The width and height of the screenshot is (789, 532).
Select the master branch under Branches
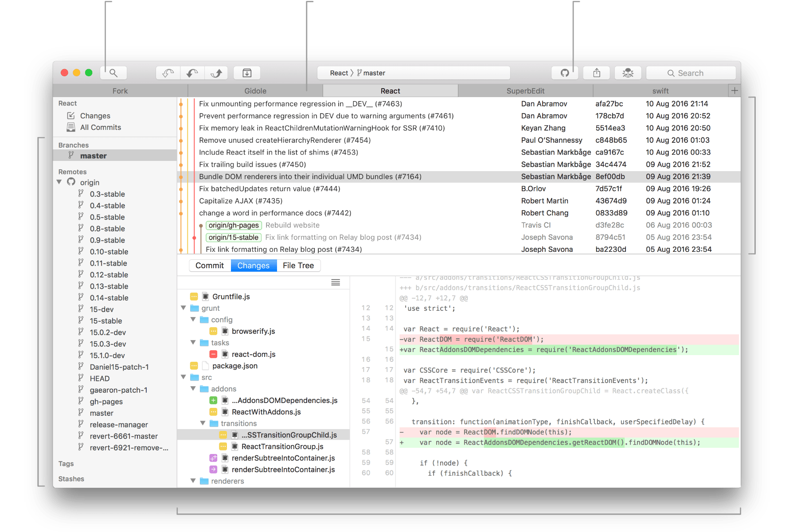[x=115, y=155]
